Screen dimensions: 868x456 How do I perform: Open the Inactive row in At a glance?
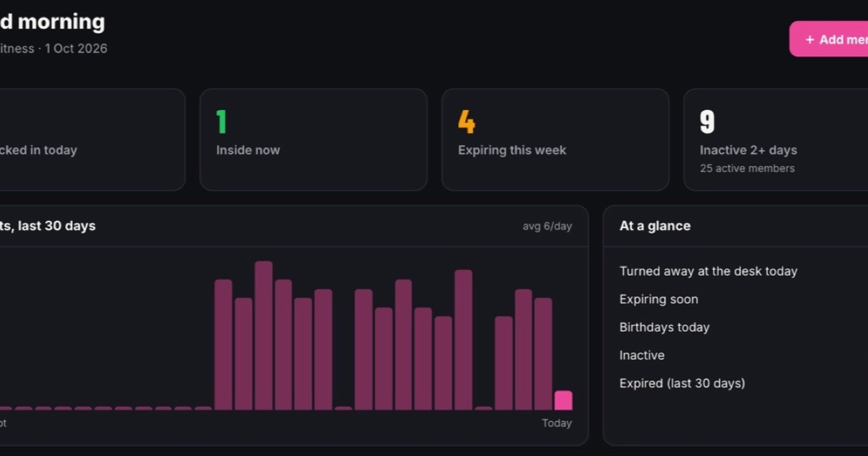click(744, 355)
